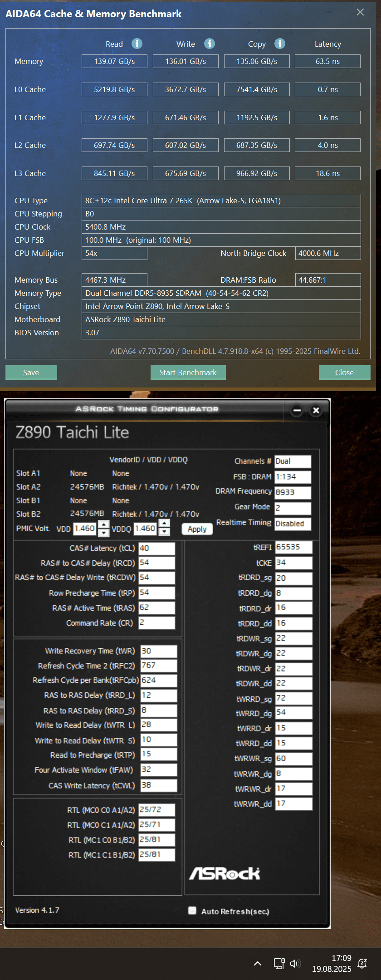This screenshot has width=381, height=980.
Task: Click the tWRWR_sg 60 field
Action: (x=293, y=759)
